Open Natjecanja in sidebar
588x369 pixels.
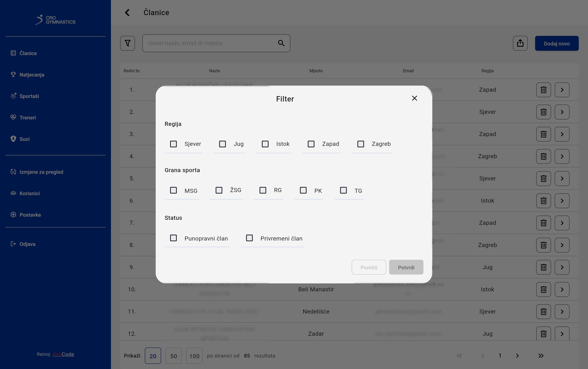coord(32,75)
